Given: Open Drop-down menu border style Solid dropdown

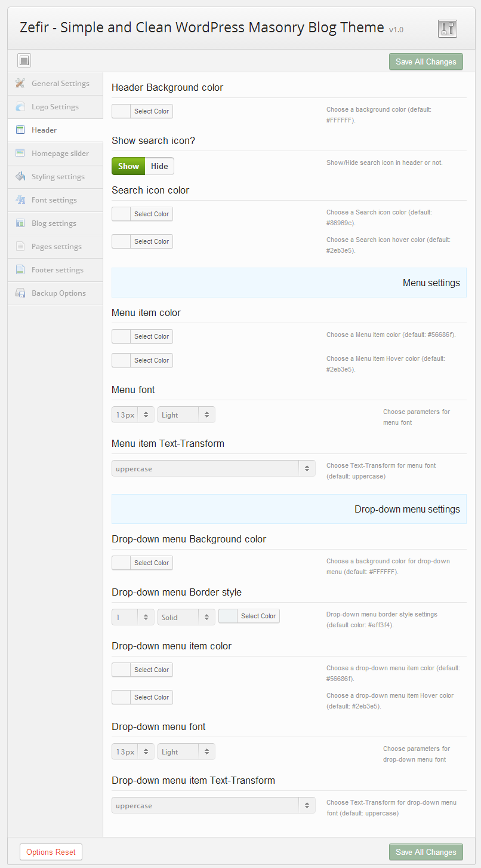Looking at the screenshot, I should point(186,617).
